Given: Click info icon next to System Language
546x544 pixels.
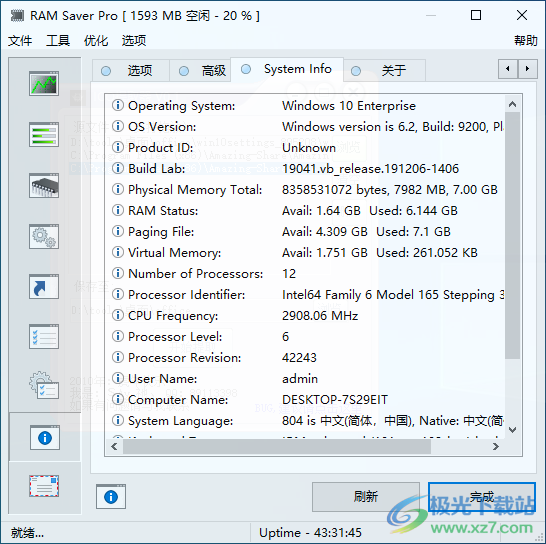Looking at the screenshot, I should coord(118,420).
